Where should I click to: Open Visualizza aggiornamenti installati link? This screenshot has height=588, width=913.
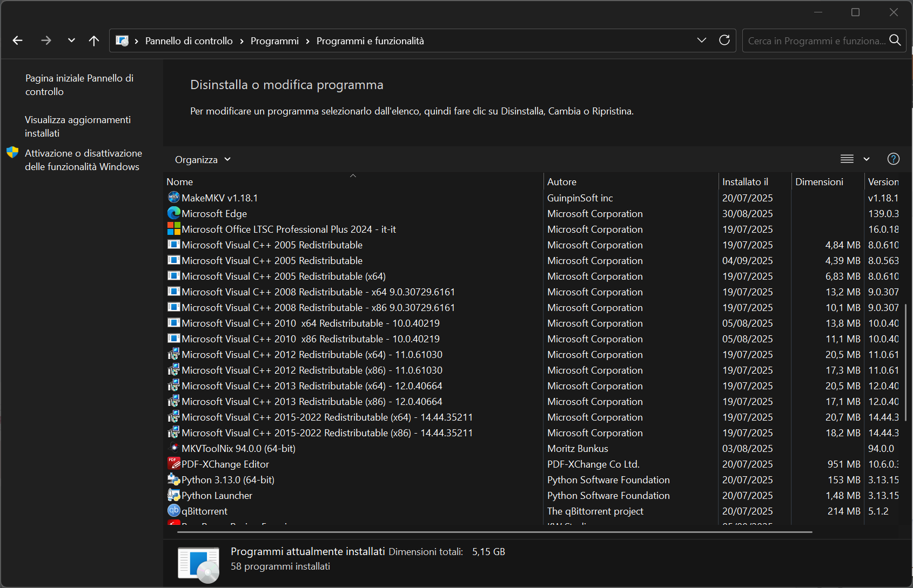78,126
